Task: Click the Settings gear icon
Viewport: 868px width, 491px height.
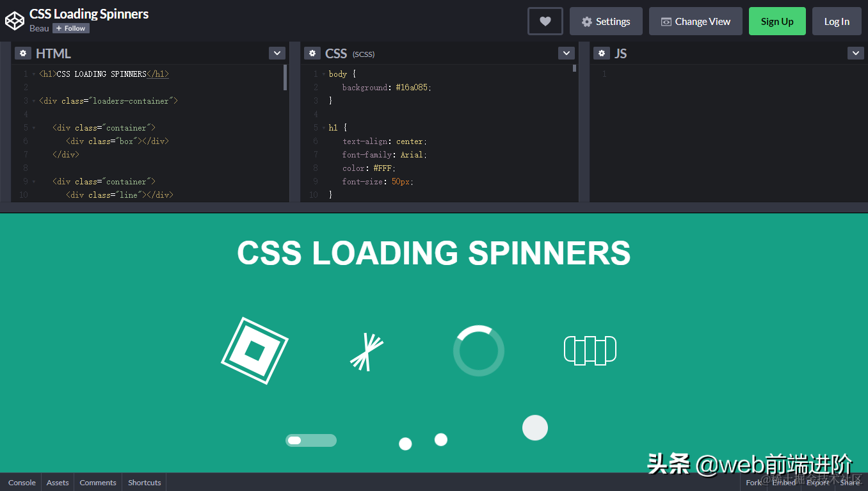Action: (x=606, y=21)
